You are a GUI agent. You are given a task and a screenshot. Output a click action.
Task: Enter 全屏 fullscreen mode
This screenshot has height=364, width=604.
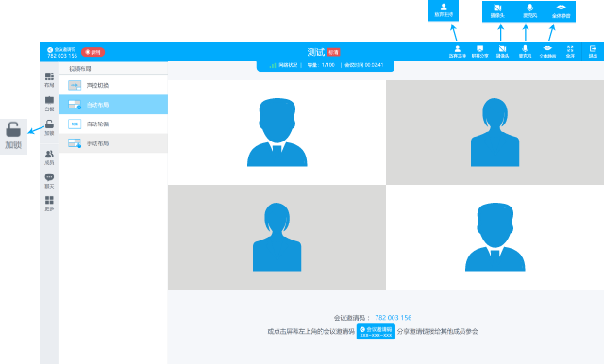570,52
